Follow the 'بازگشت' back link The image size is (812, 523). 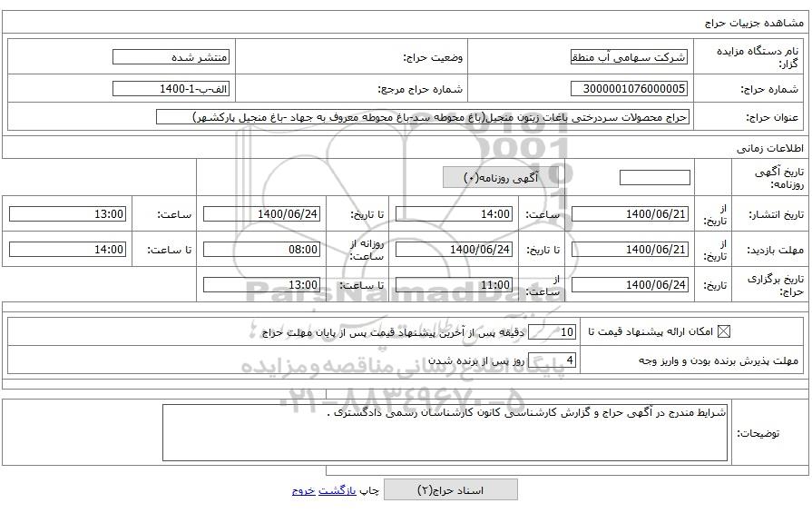338,490
